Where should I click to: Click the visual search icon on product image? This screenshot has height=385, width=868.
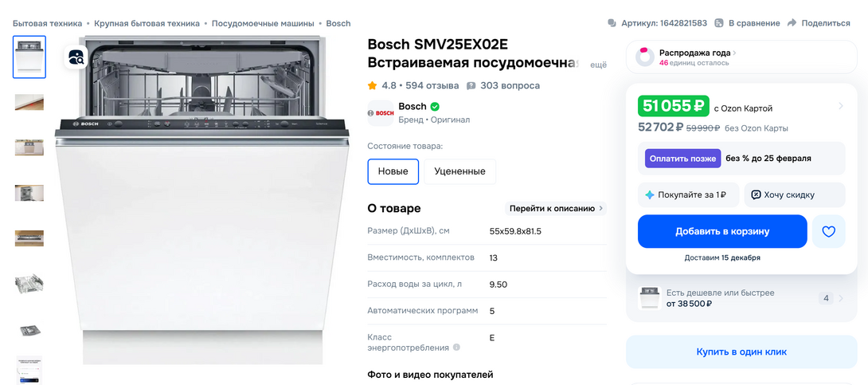(76, 57)
